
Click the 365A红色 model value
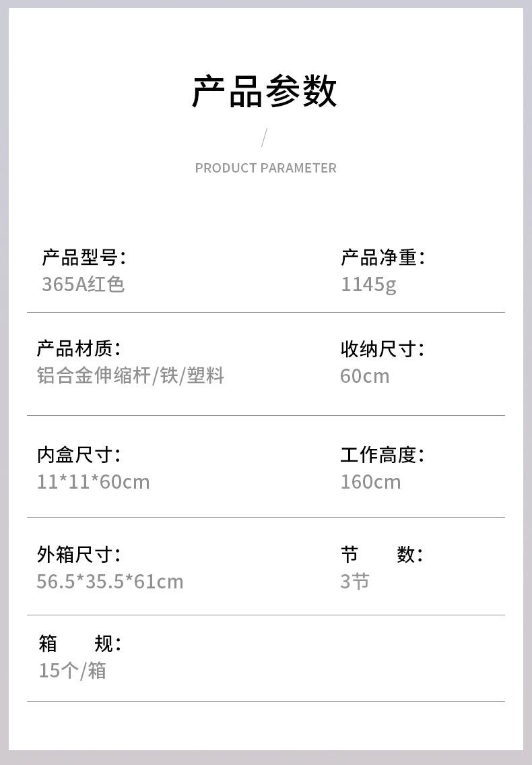83,284
